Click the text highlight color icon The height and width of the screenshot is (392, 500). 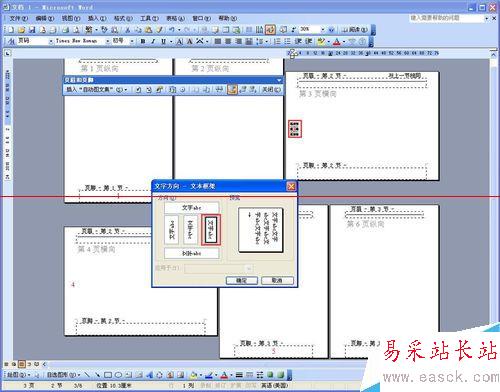pos(321,41)
